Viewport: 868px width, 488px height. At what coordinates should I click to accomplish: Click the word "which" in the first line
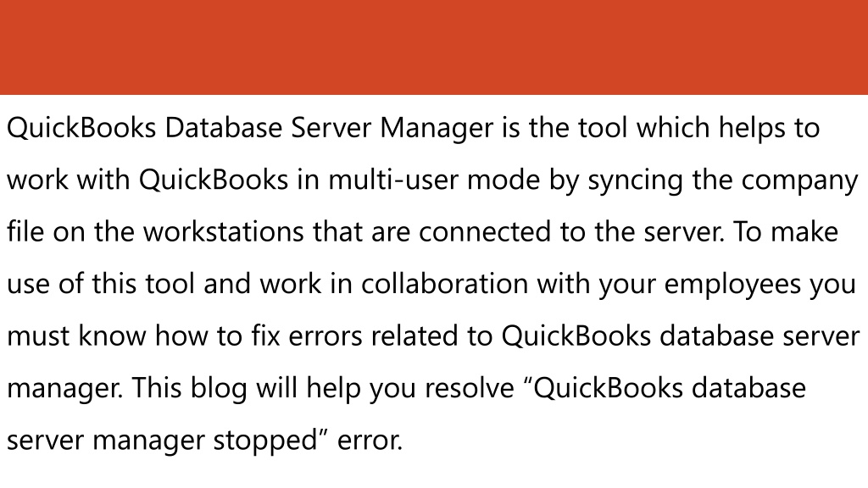(x=673, y=128)
